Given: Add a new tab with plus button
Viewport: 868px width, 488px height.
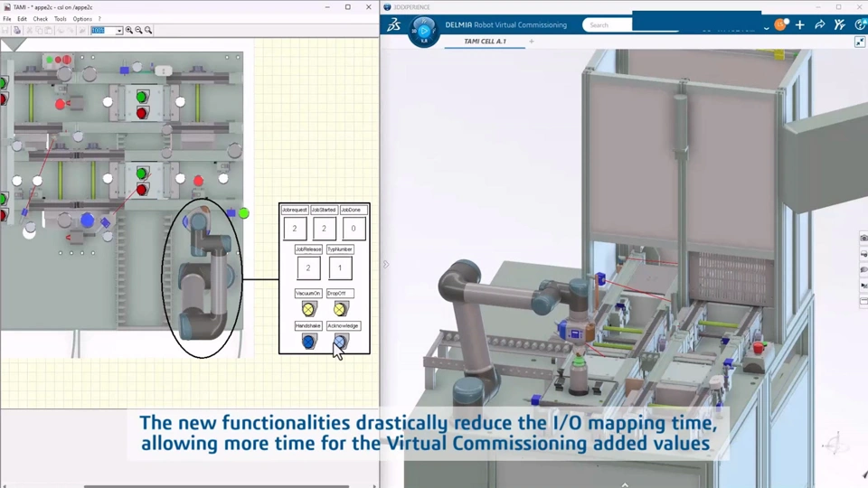Looking at the screenshot, I should coord(532,42).
